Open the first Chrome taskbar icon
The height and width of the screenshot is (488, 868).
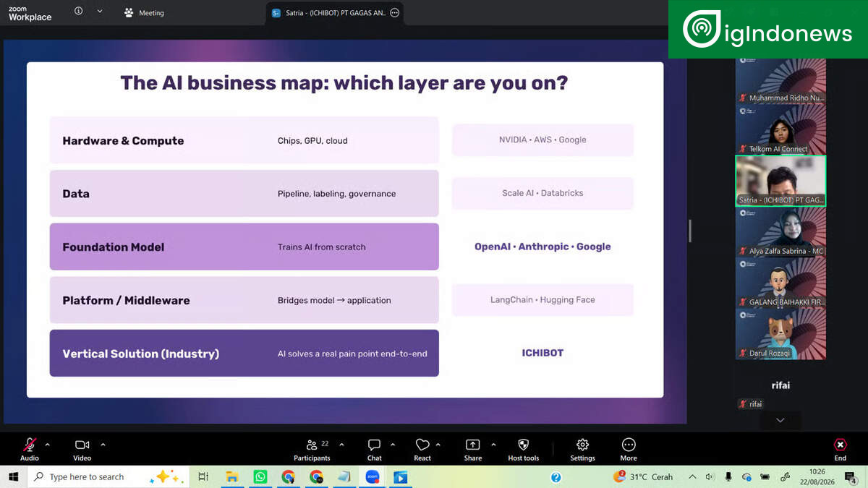pos(288,477)
